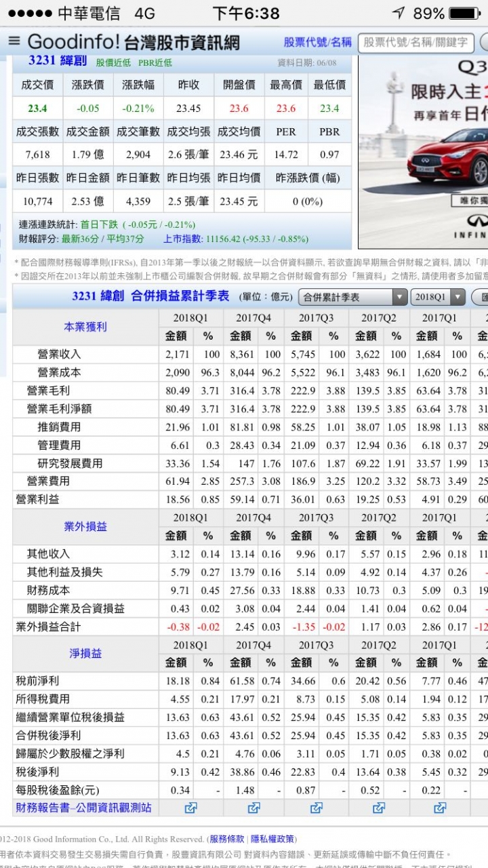This screenshot has height=868, width=488.
Task: Open the Goodinfo! 台灣股市資訊網 home title
Action: click(134, 42)
